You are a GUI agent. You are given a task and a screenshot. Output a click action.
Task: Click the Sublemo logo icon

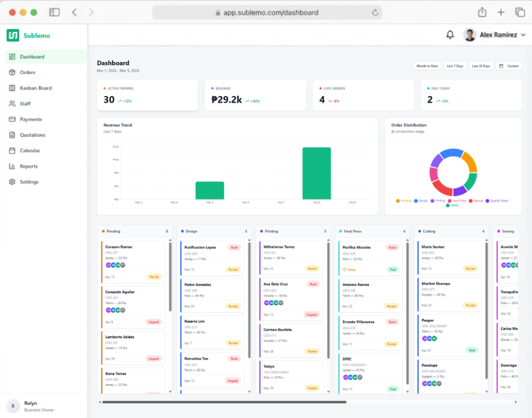[13, 35]
